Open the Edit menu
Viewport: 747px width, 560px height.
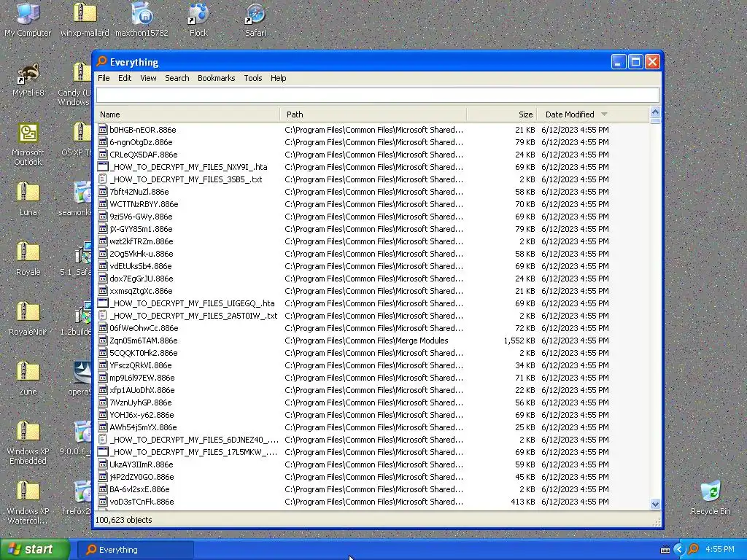point(125,78)
